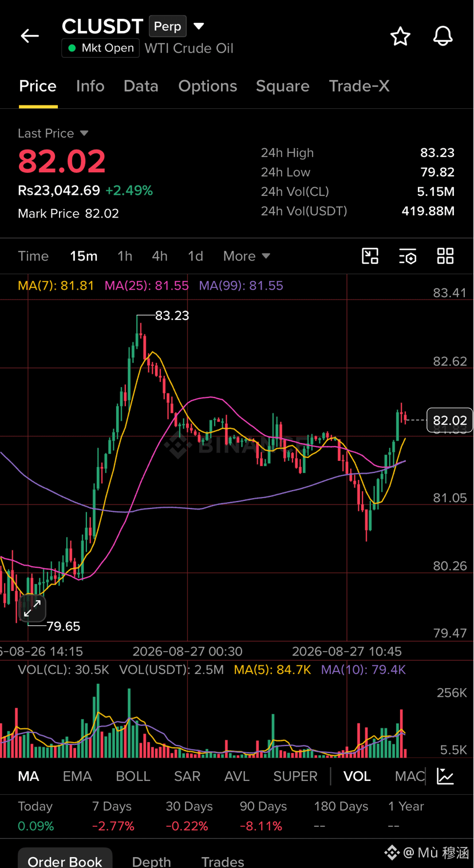Tap the 24h Vol(CL) value 5.15M
The height and width of the screenshot is (868, 474).
[x=436, y=192]
